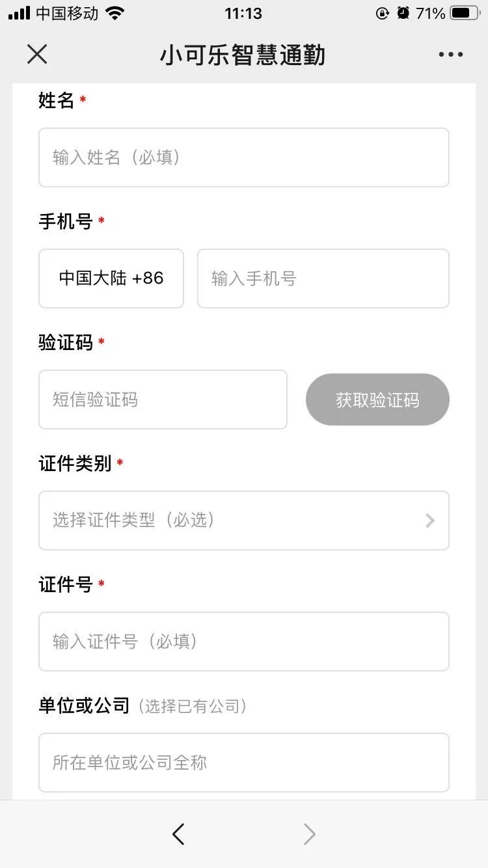Tap the alarm clock status icon
The width and height of the screenshot is (488, 868).
[x=403, y=13]
